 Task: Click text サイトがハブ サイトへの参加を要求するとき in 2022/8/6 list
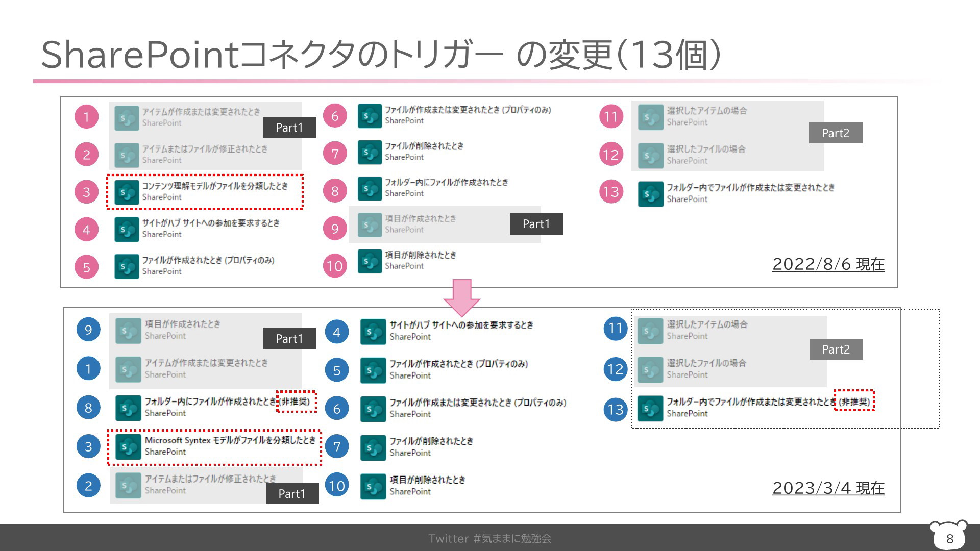tap(211, 223)
